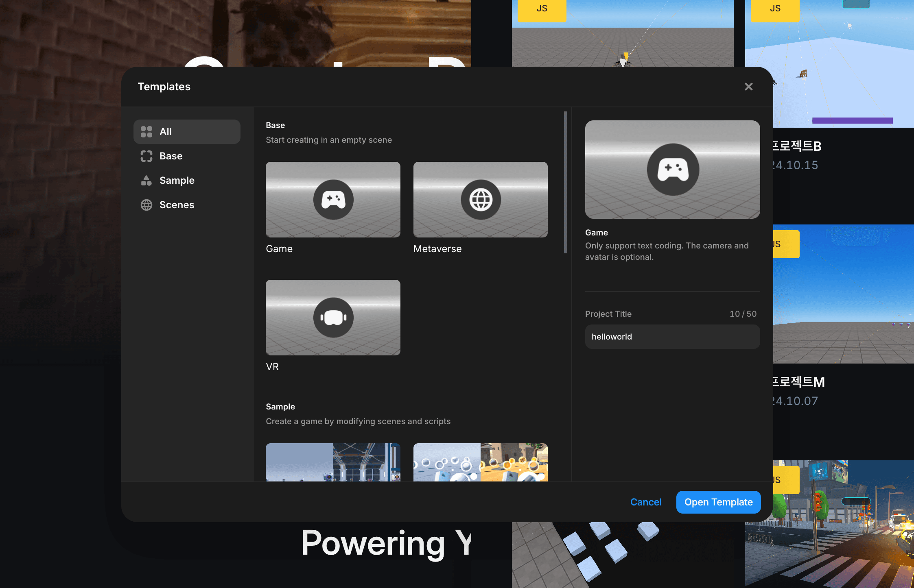The height and width of the screenshot is (588, 914).
Task: Open the city street project thumbnail
Action: pos(843,524)
